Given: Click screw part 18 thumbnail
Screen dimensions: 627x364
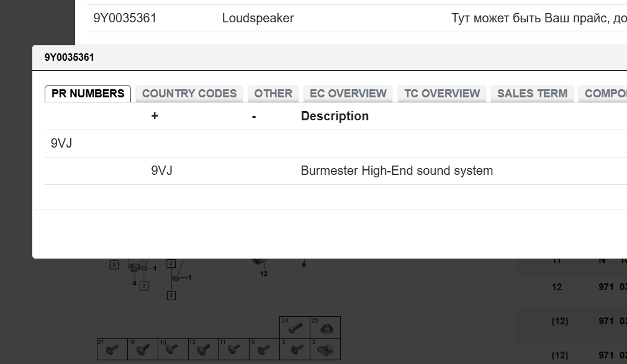Looking at the screenshot, I should pyautogui.click(x=143, y=349).
